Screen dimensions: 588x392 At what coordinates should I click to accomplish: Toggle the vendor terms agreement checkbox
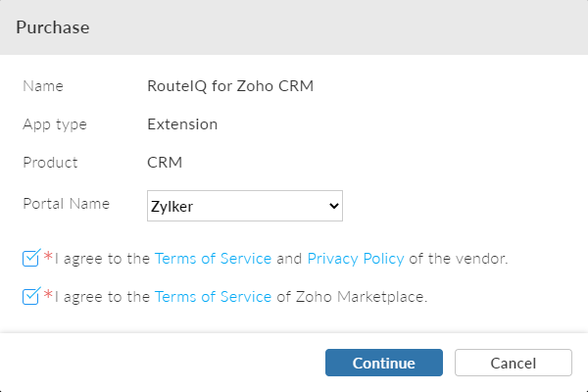[30, 259]
